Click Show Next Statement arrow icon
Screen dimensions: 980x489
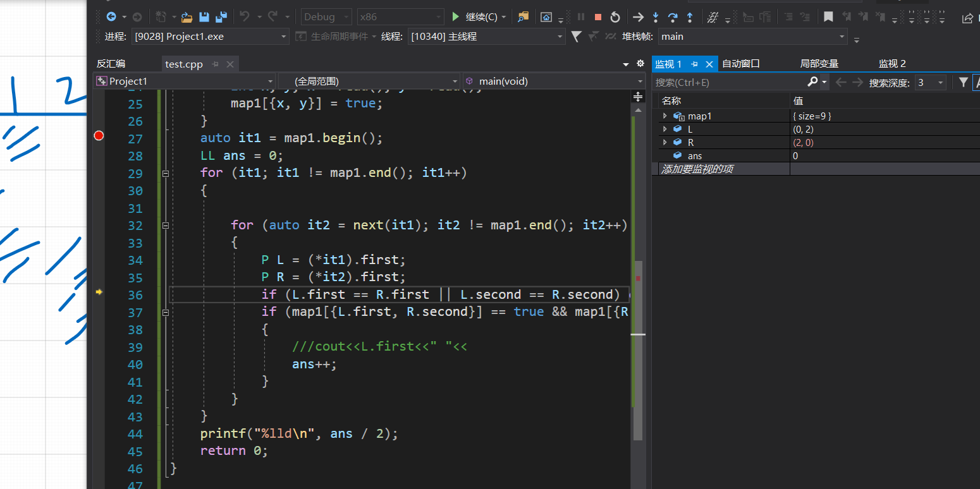tap(639, 17)
